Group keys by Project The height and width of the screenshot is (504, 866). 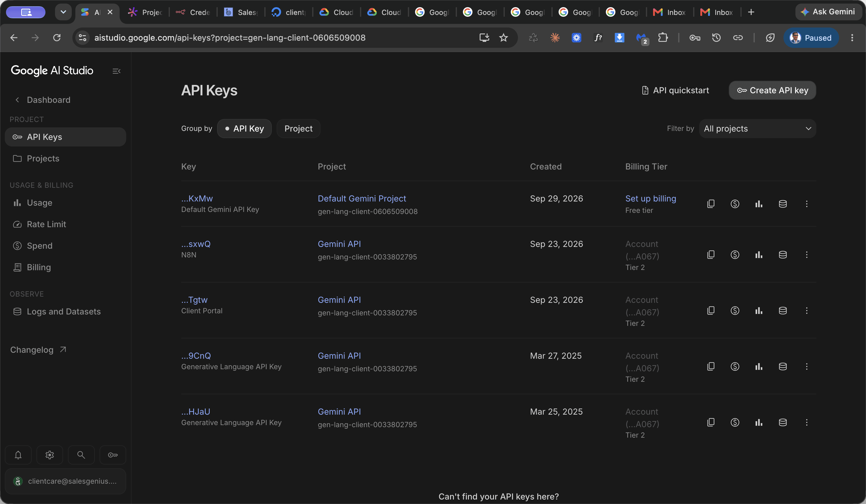[298, 129]
